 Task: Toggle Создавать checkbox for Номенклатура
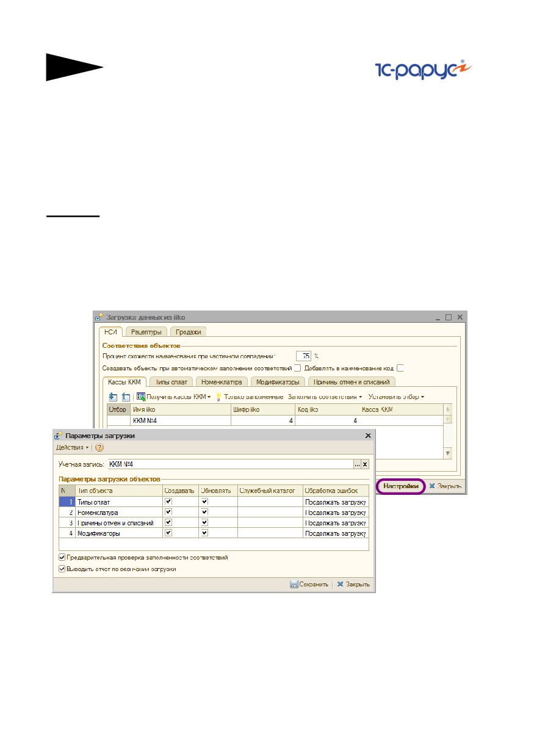(x=169, y=512)
